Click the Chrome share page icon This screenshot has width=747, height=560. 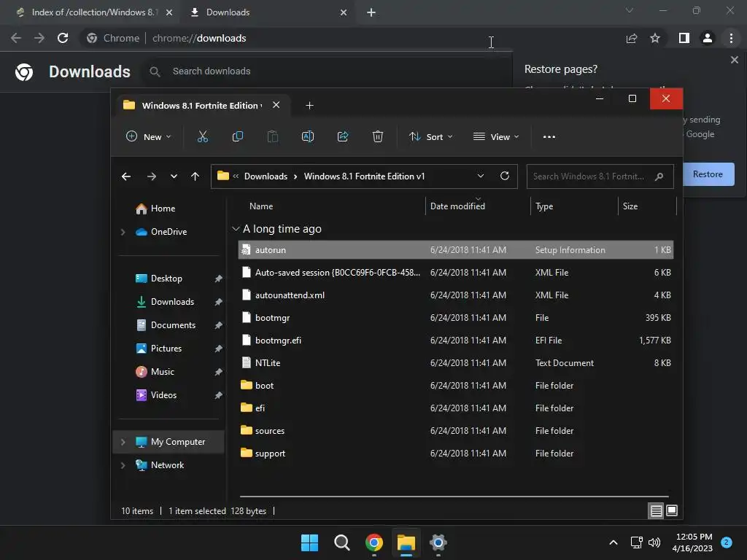pyautogui.click(x=632, y=38)
